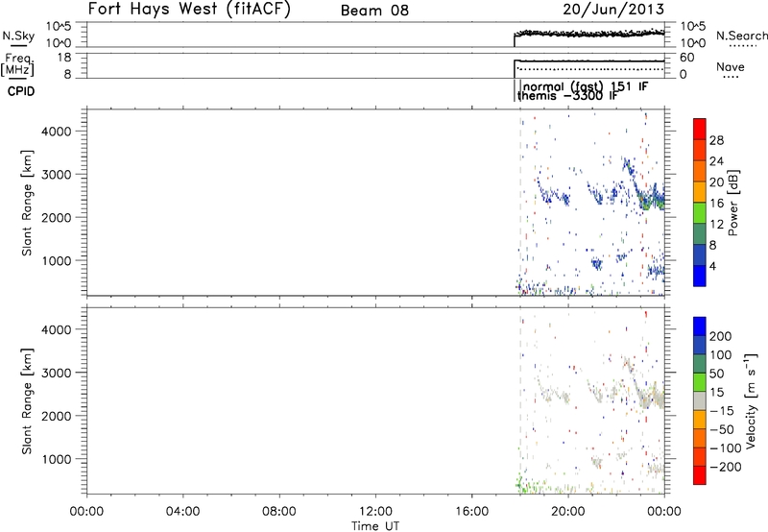The height and width of the screenshot is (532, 768).
Task: Click the '24' Power colorbar tick label
Action: [x=716, y=161]
